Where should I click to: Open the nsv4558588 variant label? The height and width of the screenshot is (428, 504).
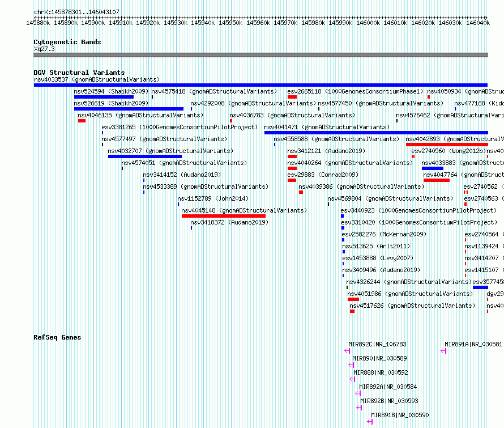pos(336,139)
